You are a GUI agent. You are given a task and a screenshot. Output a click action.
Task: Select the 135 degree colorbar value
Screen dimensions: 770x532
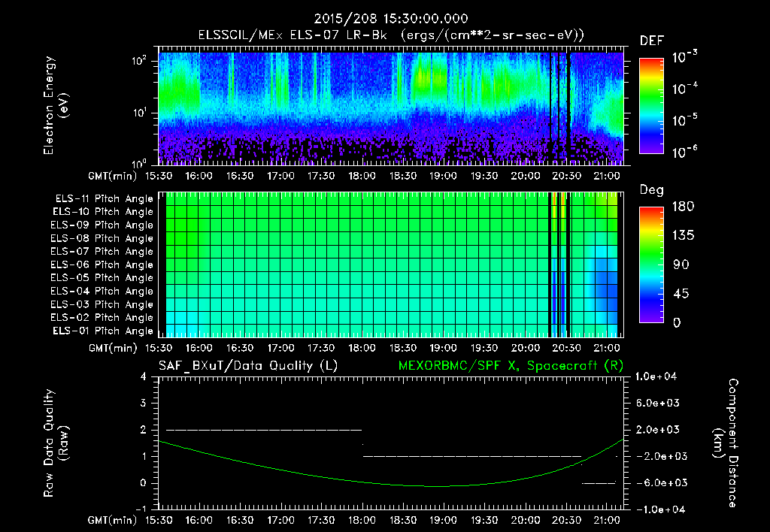683,235
